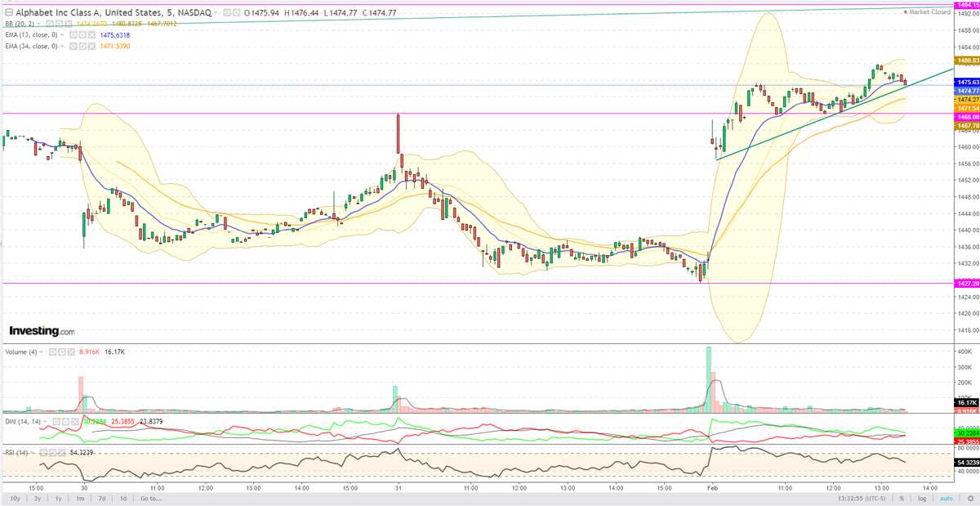This screenshot has height=506, width=980.
Task: Remove the EMA (13, close, 0) indicator
Action: pyautogui.click(x=92, y=35)
